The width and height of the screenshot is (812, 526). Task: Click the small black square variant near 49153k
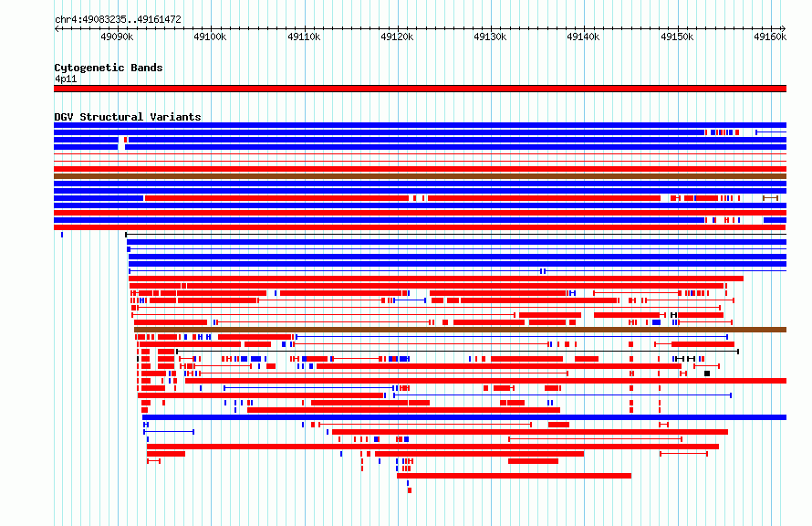coord(707,373)
